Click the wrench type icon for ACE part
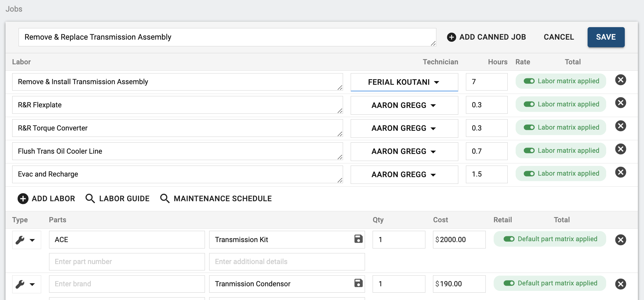The width and height of the screenshot is (644, 300). click(x=20, y=240)
